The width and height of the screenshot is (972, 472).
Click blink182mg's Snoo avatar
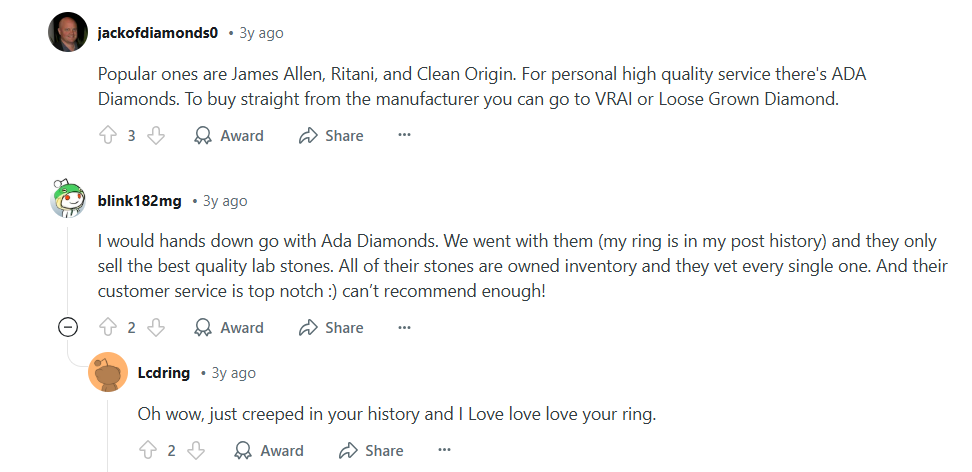pos(67,200)
